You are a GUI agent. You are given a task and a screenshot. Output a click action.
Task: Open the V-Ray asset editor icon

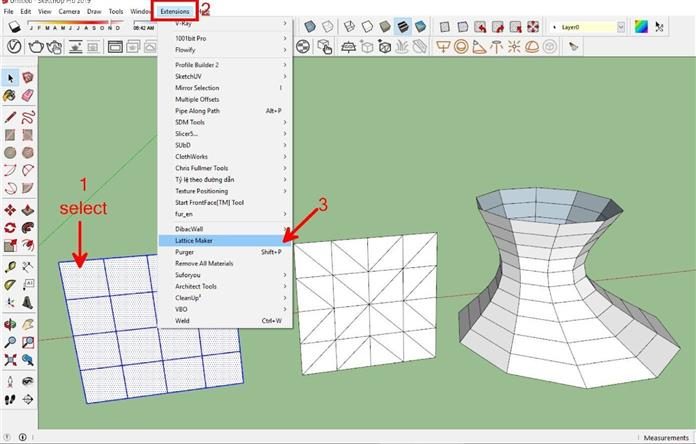pos(14,46)
